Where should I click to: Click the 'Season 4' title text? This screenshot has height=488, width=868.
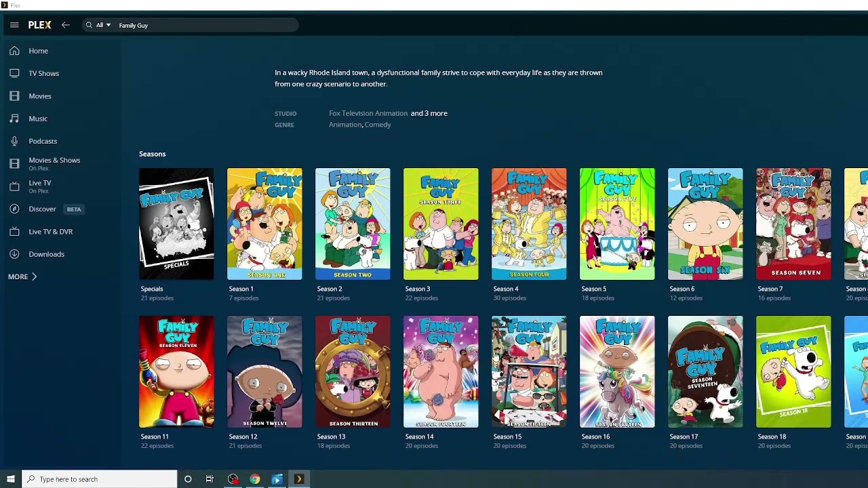pos(506,289)
